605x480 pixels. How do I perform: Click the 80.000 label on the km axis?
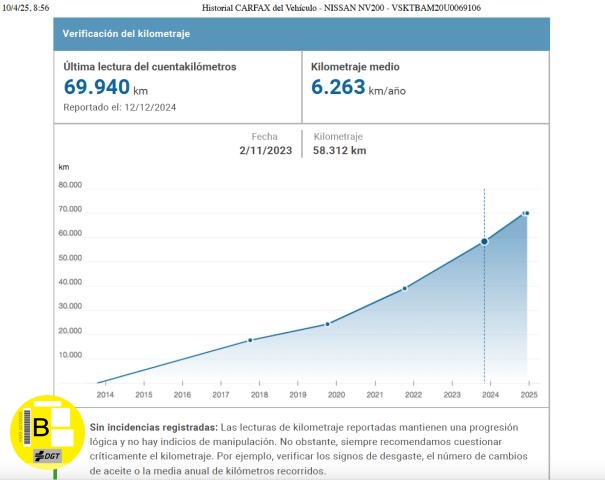point(69,185)
